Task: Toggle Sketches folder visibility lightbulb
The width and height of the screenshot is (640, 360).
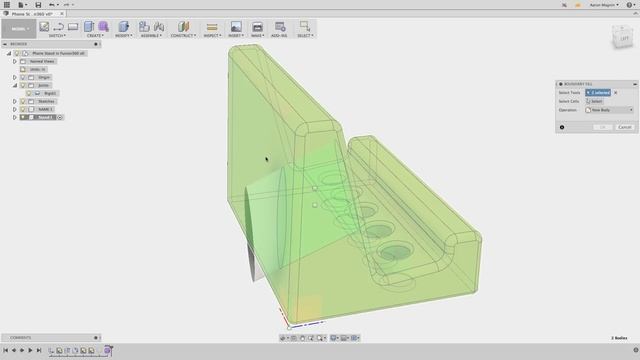Action: point(23,101)
